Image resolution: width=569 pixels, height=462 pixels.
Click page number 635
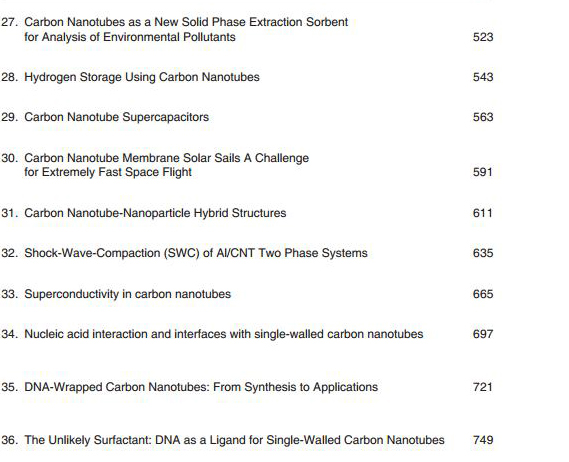click(483, 253)
